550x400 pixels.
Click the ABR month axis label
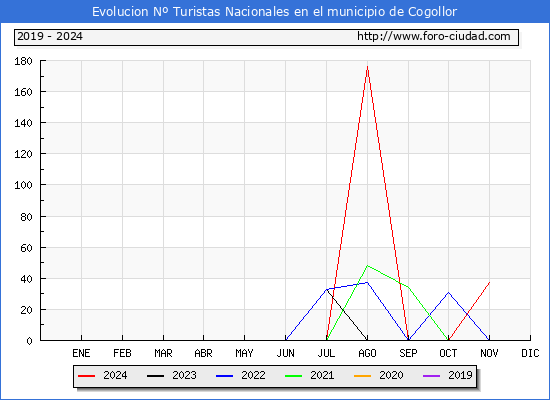tap(203, 353)
